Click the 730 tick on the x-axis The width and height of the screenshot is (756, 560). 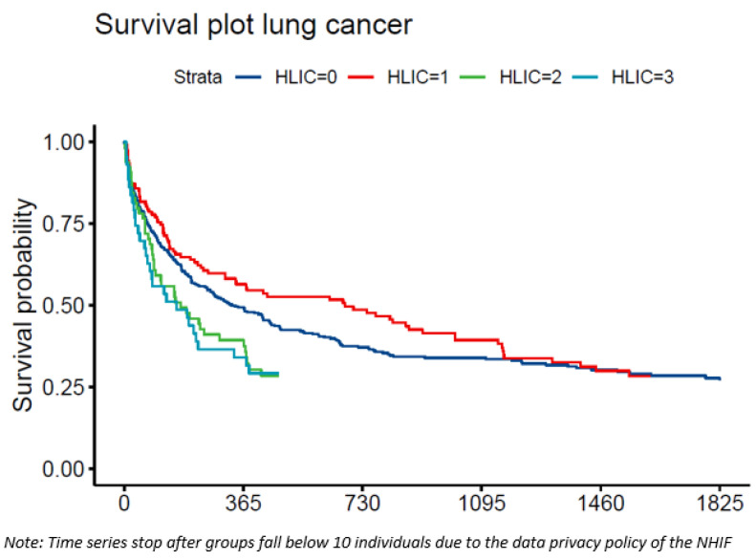point(362,504)
